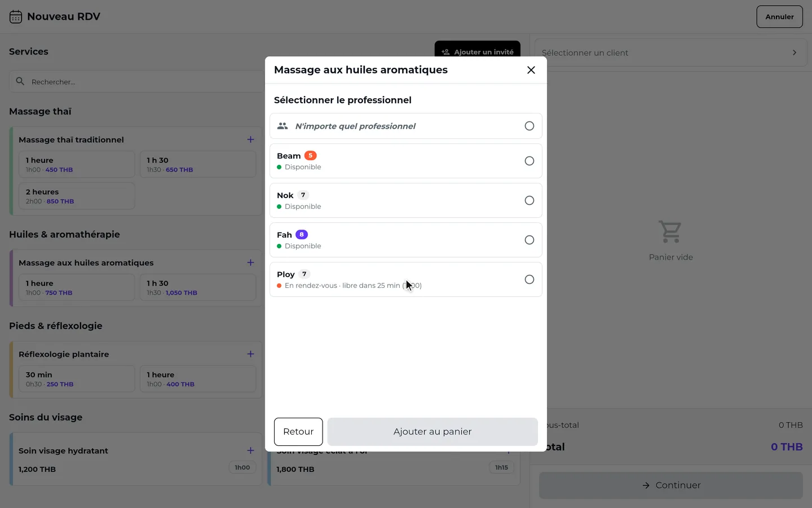
Task: Click Ploy's En rendez-vous status text
Action: [x=353, y=286]
